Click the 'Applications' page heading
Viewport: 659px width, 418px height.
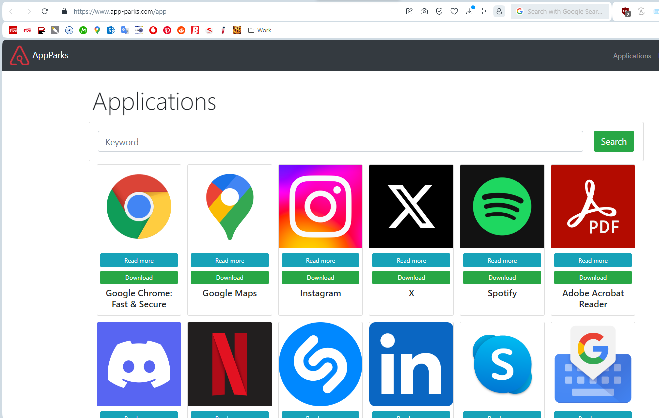coord(154,102)
